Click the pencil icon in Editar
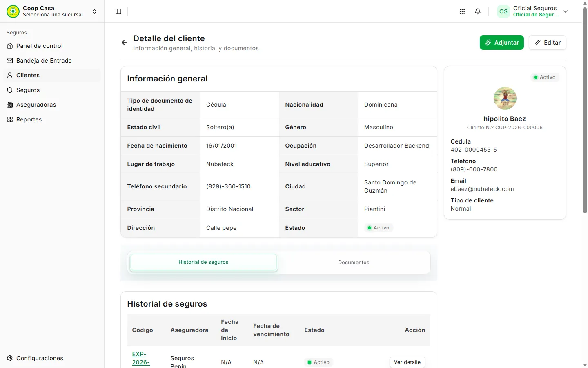Screen dimensions: 588x368 pos(537,43)
